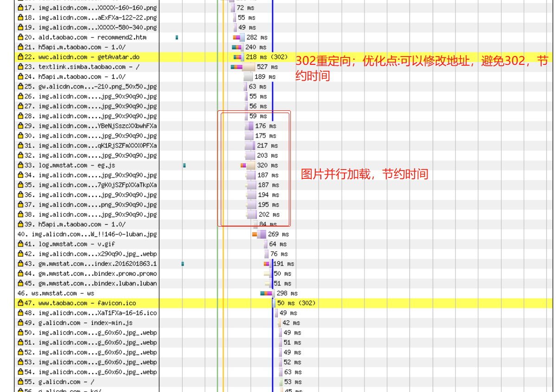The height and width of the screenshot is (392, 556).
Task: Click the teal CPU marker on row 20
Action: click(177, 37)
